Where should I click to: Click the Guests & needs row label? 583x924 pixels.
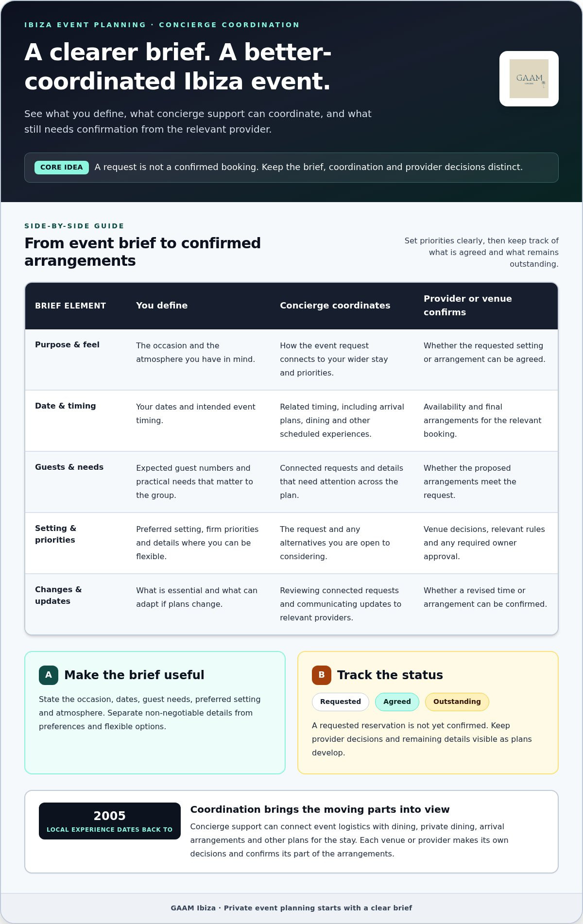point(69,467)
